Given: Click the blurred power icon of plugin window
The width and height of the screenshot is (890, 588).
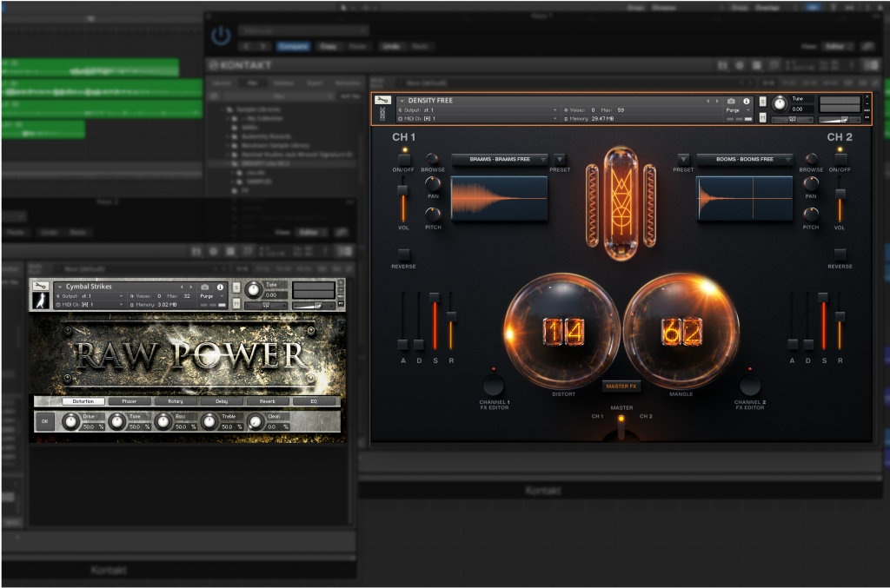Looking at the screenshot, I should click(221, 36).
